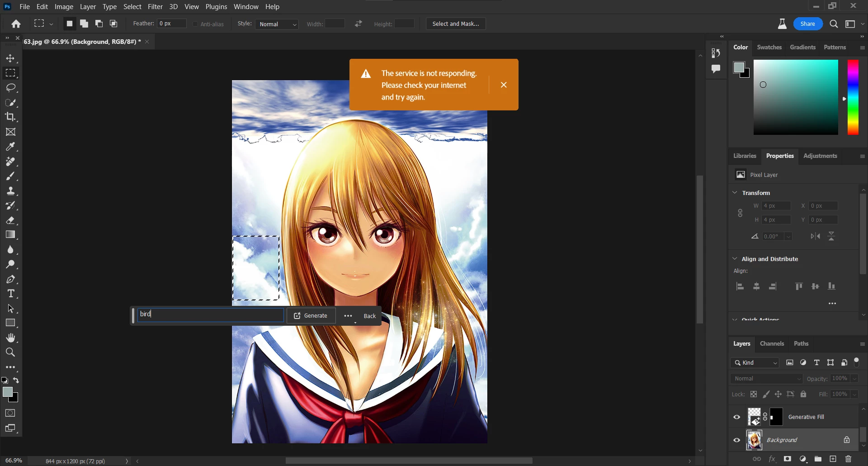
Task: Create a new layer with plus icon
Action: [833, 459]
